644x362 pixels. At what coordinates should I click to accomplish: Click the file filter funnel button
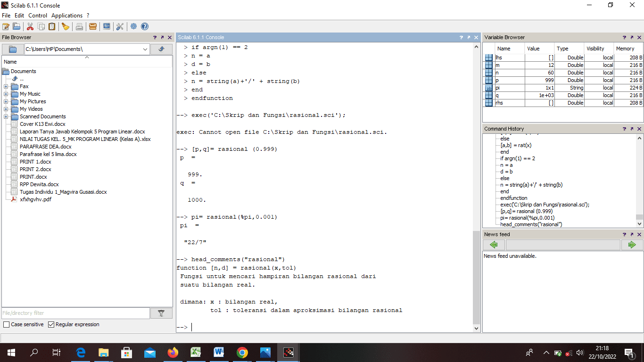[x=161, y=313]
